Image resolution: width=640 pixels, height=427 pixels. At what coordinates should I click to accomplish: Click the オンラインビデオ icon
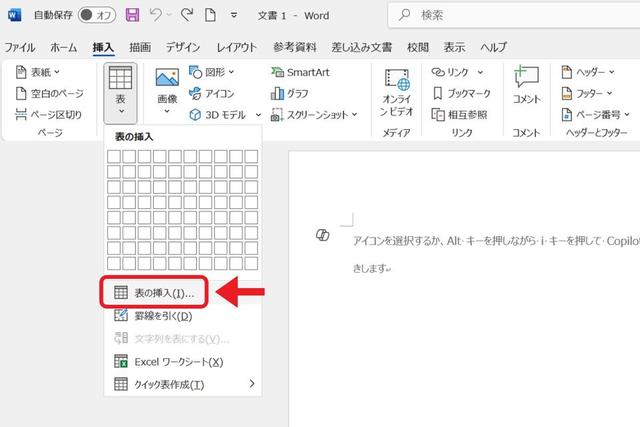coord(396,80)
